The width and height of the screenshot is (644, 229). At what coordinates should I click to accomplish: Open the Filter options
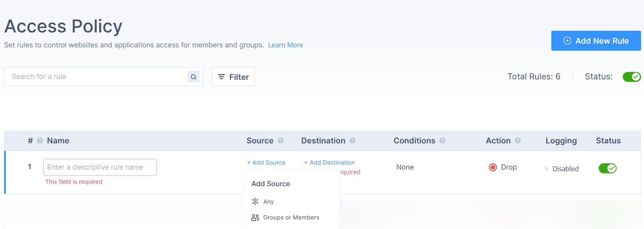[x=233, y=77]
